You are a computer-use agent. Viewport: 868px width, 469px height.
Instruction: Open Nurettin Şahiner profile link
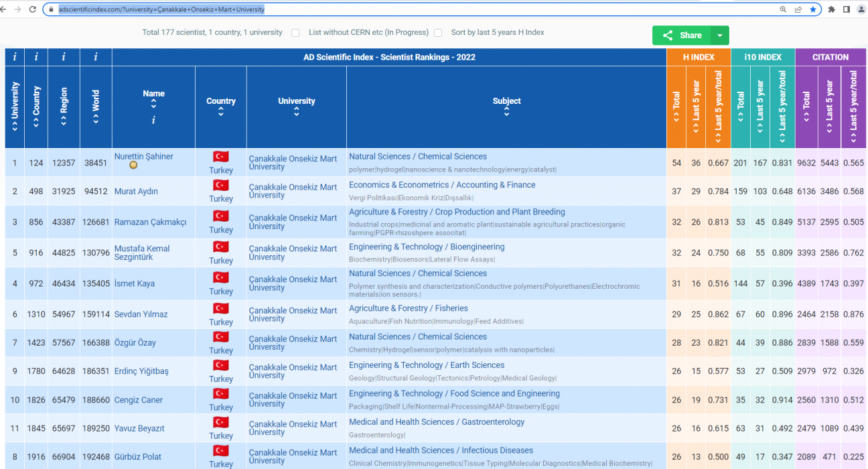point(143,156)
